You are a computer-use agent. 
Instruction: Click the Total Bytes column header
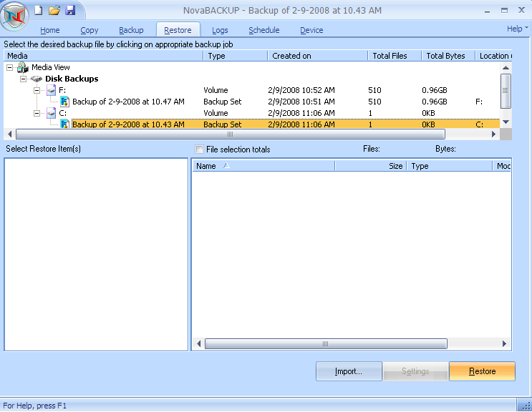[448, 56]
